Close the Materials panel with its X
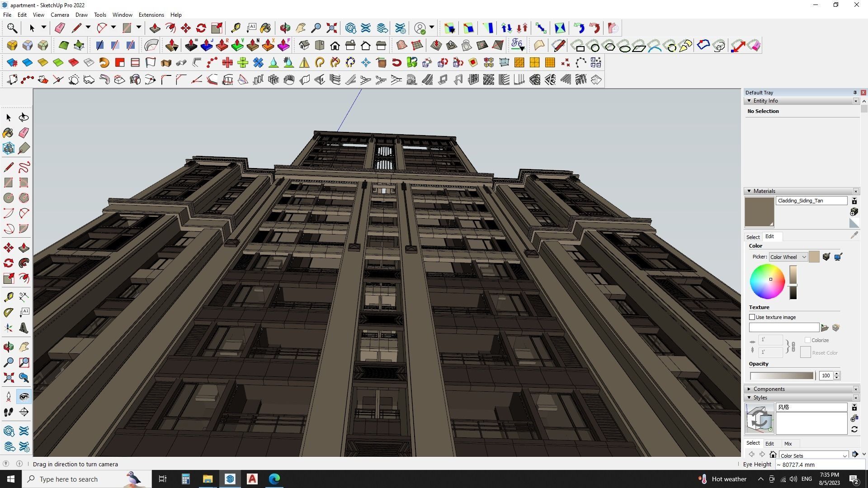868x488 pixels. tap(856, 191)
